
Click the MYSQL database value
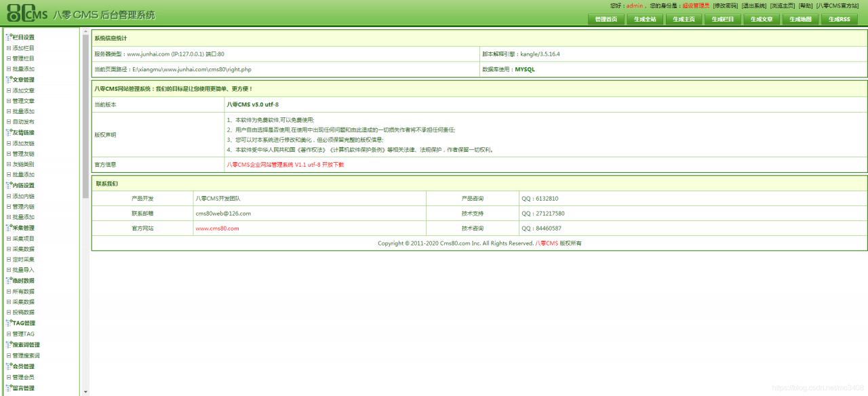525,69
